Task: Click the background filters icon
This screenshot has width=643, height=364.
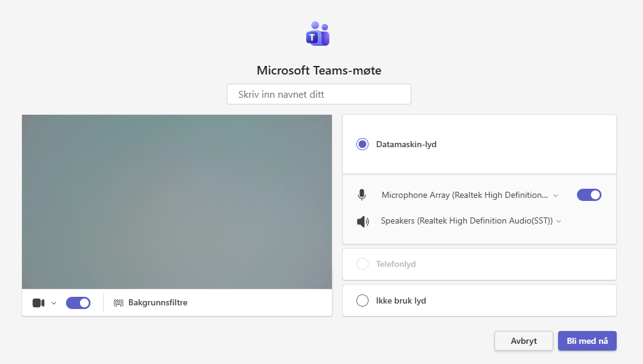Action: point(119,303)
